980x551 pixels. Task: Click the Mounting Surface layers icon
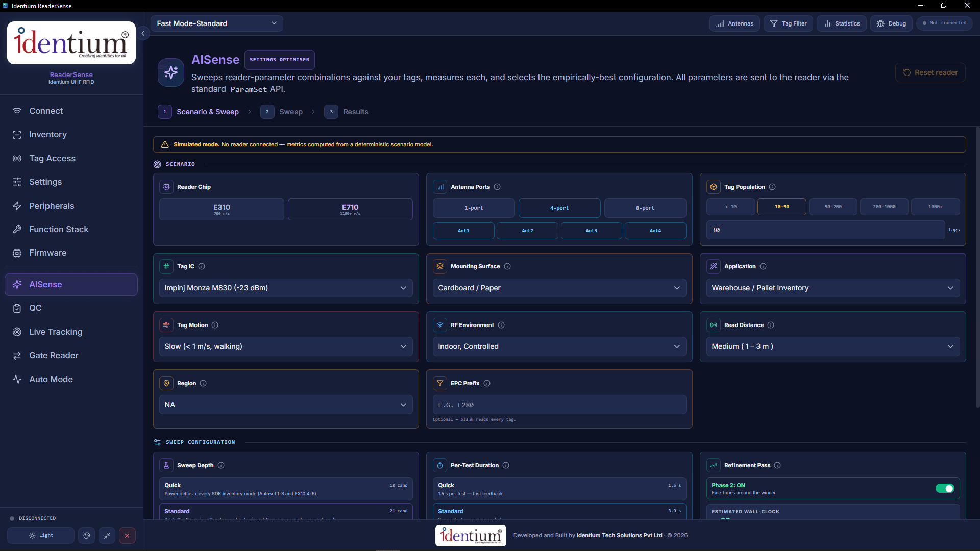(440, 266)
